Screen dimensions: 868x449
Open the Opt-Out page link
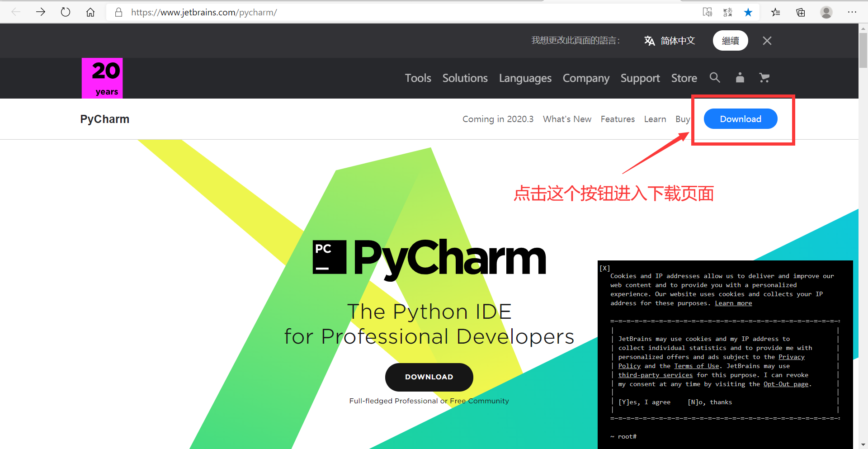(x=786, y=384)
